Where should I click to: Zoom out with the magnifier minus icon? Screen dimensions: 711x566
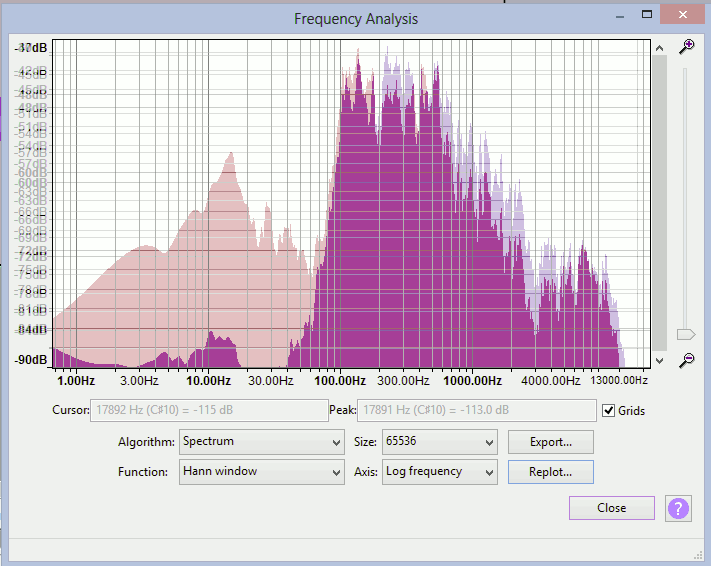click(687, 360)
